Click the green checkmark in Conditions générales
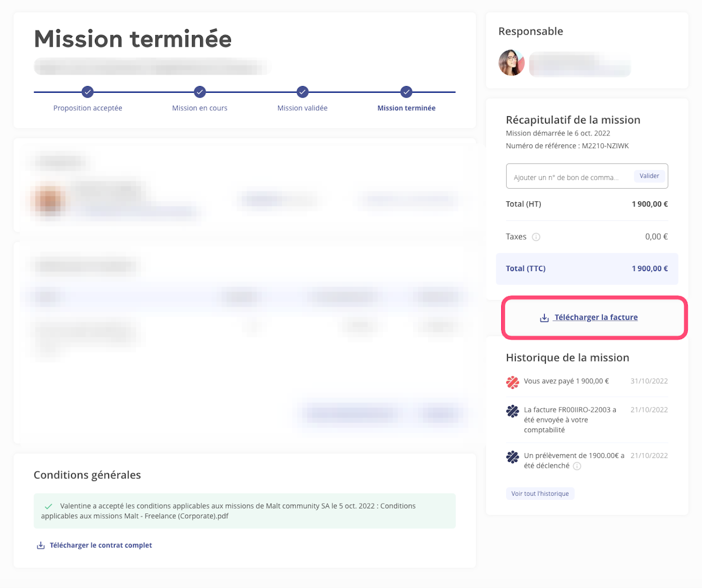 pyautogui.click(x=48, y=506)
